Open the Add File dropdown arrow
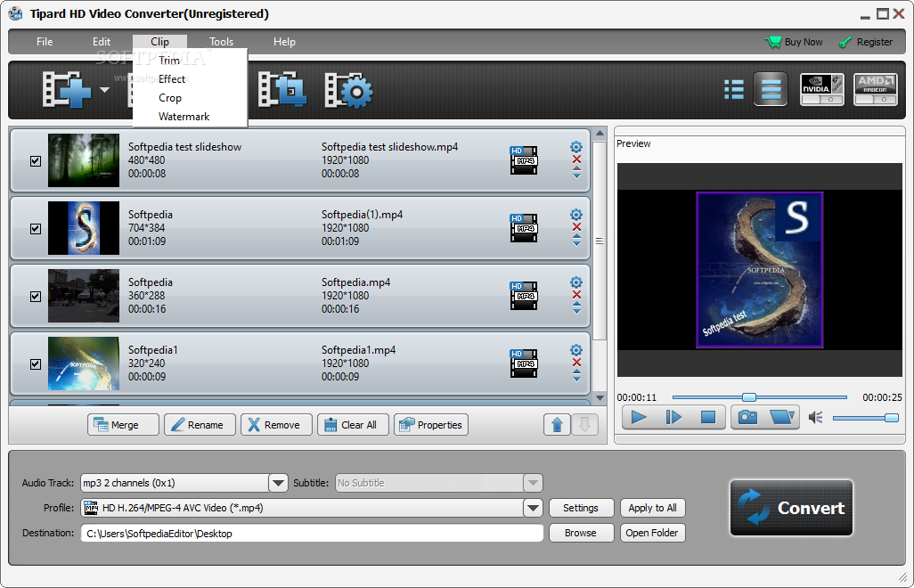This screenshot has width=914, height=588. point(104,90)
